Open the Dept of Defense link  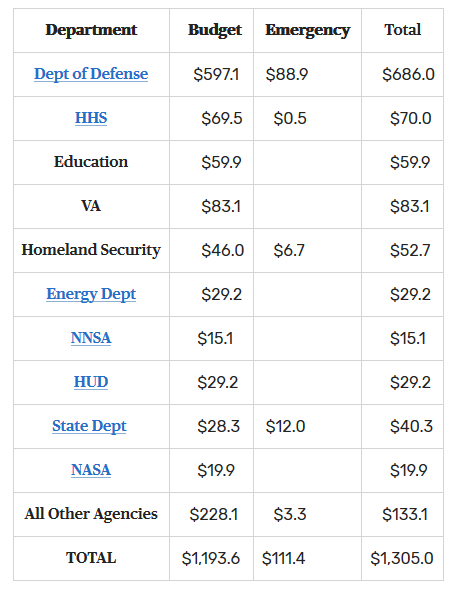pos(91,74)
